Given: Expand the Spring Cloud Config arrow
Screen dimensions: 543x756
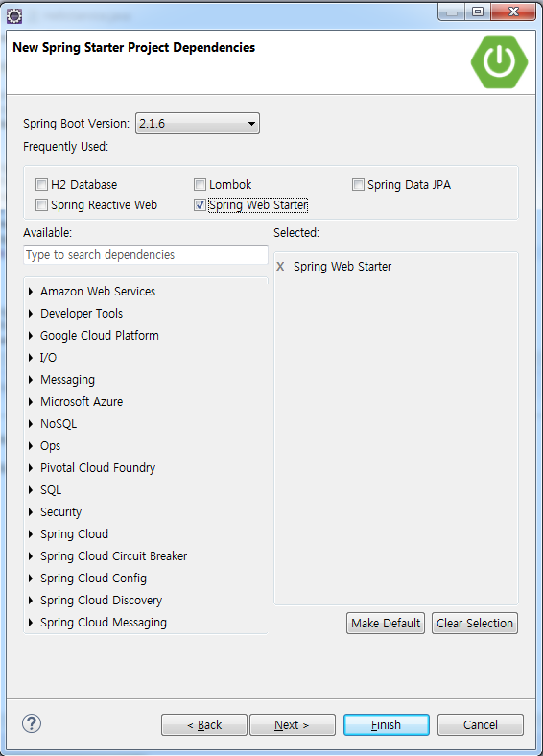Looking at the screenshot, I should pyautogui.click(x=31, y=579).
